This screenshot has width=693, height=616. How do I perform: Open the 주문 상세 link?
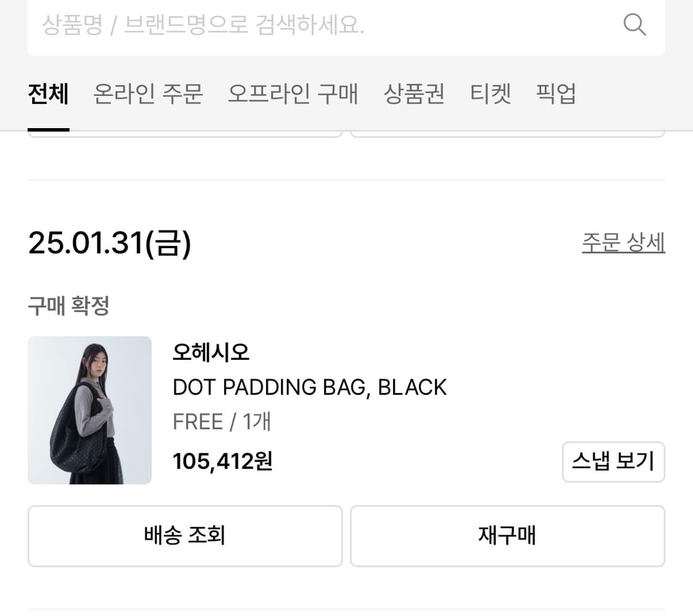(x=623, y=243)
